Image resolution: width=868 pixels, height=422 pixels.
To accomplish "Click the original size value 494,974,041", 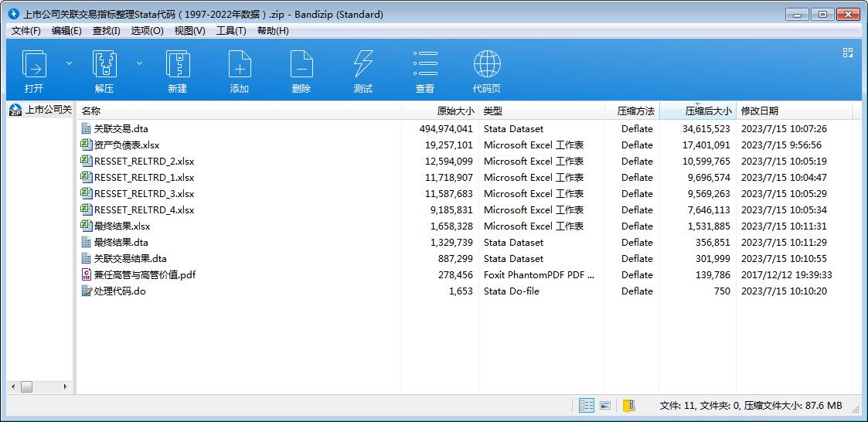I will click(x=446, y=128).
